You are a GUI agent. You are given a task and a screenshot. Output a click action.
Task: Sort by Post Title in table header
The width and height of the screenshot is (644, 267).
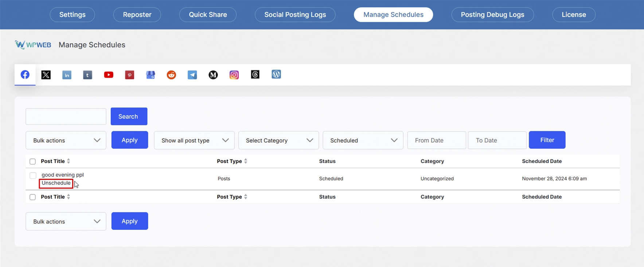(x=55, y=161)
